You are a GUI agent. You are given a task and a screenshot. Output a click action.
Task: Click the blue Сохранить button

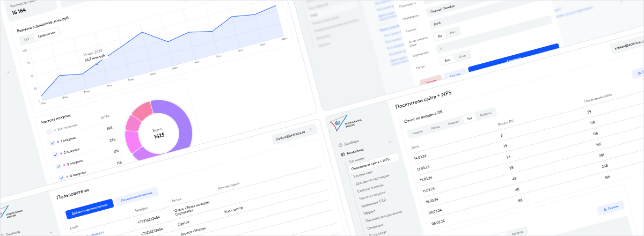point(515,57)
